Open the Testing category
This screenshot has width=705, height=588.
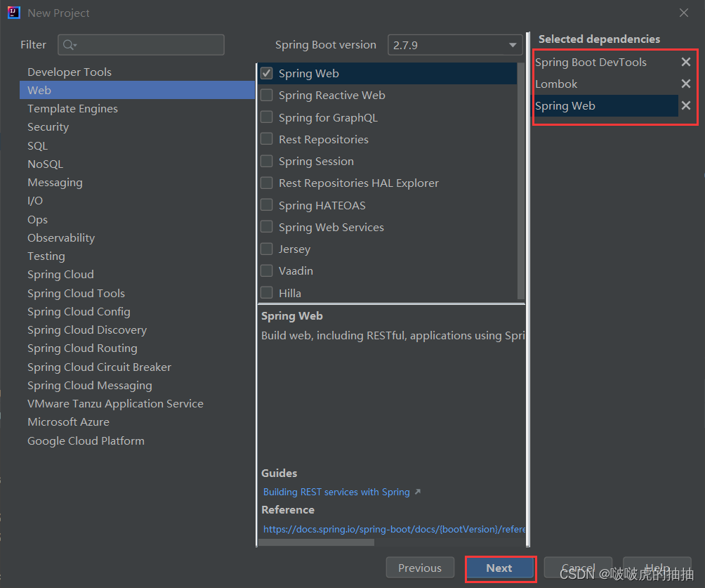pyautogui.click(x=46, y=256)
